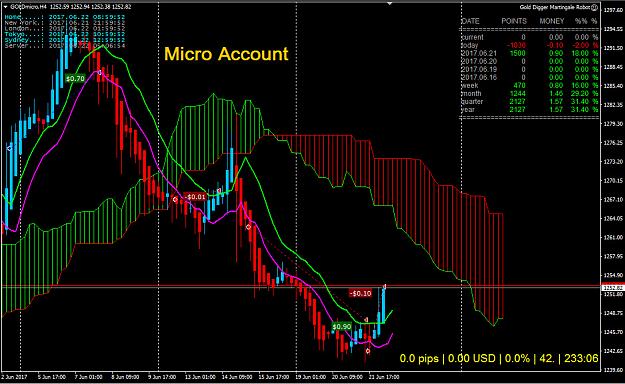Click the -$0.01 trade result label
Image resolution: width=625 pixels, height=384 pixels.
195,197
